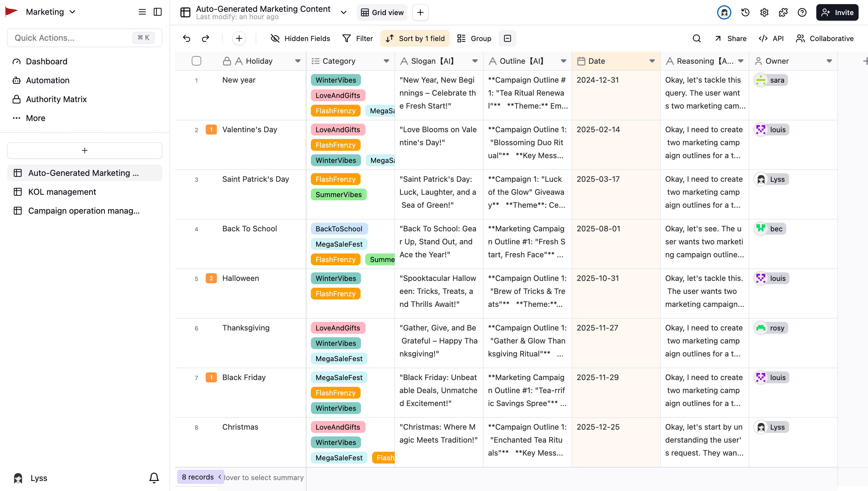Screen dimensions: 868x491
Task: Open Auto-Generated Marketing table in sidebar
Action: (85, 173)
